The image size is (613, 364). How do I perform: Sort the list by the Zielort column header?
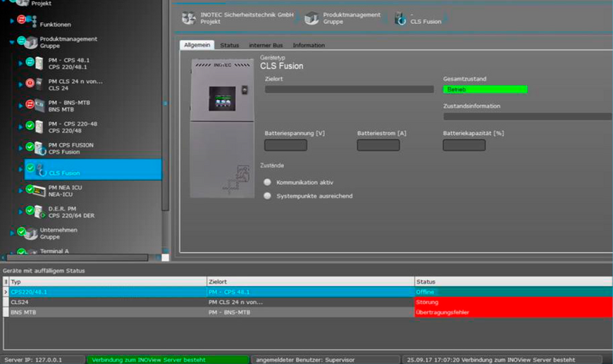click(x=310, y=282)
